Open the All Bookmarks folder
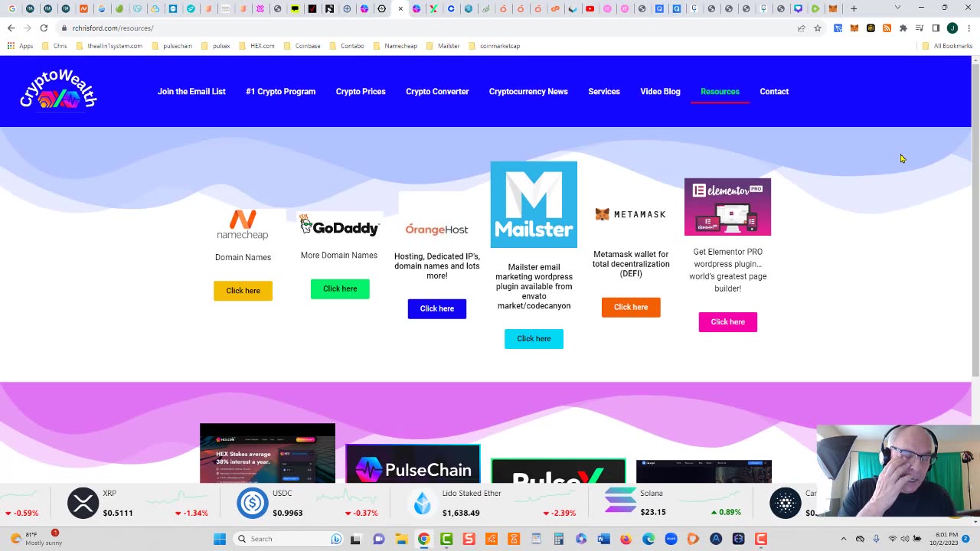The image size is (980, 551). [947, 46]
